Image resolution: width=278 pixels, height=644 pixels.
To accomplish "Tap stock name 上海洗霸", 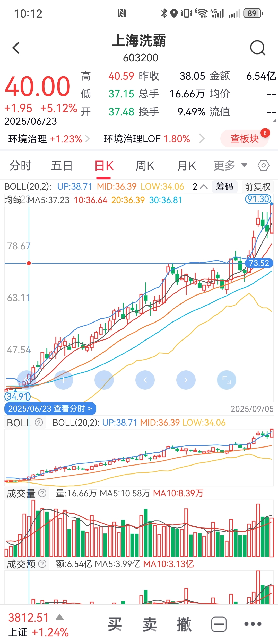I will [x=139, y=41].
